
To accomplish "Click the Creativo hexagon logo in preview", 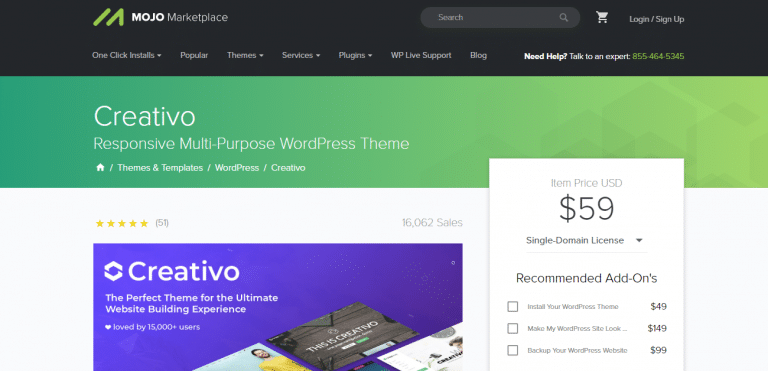I will [x=113, y=272].
